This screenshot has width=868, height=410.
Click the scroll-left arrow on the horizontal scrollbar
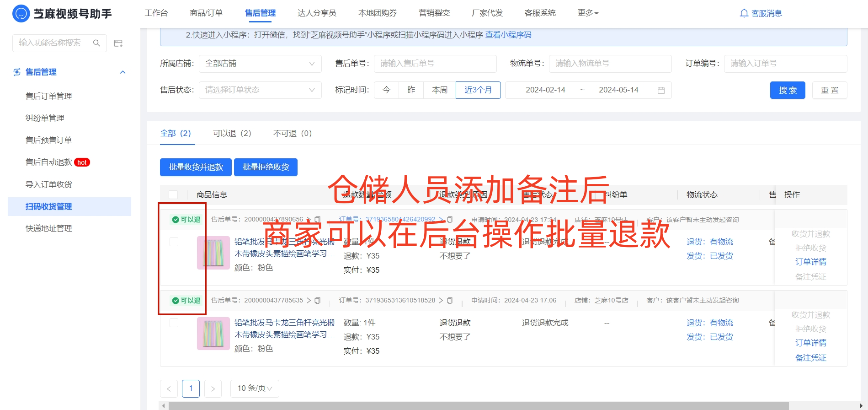[x=164, y=406]
